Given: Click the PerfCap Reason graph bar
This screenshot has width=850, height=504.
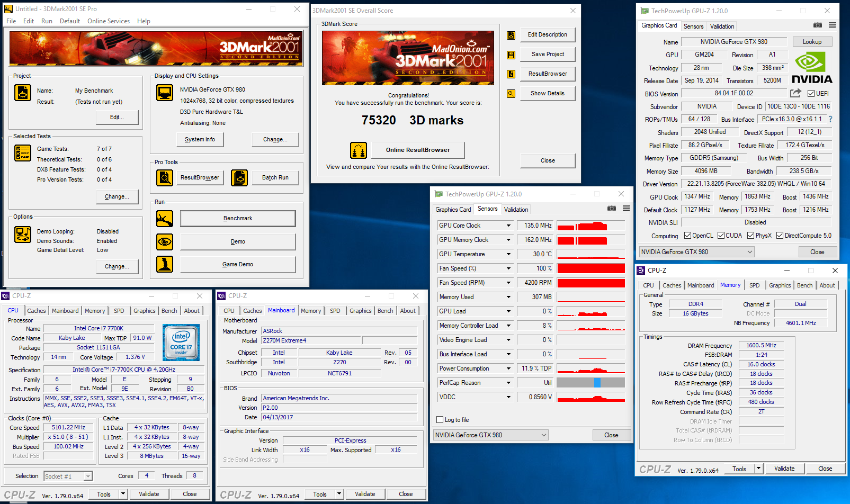Looking at the screenshot, I should coord(591,383).
